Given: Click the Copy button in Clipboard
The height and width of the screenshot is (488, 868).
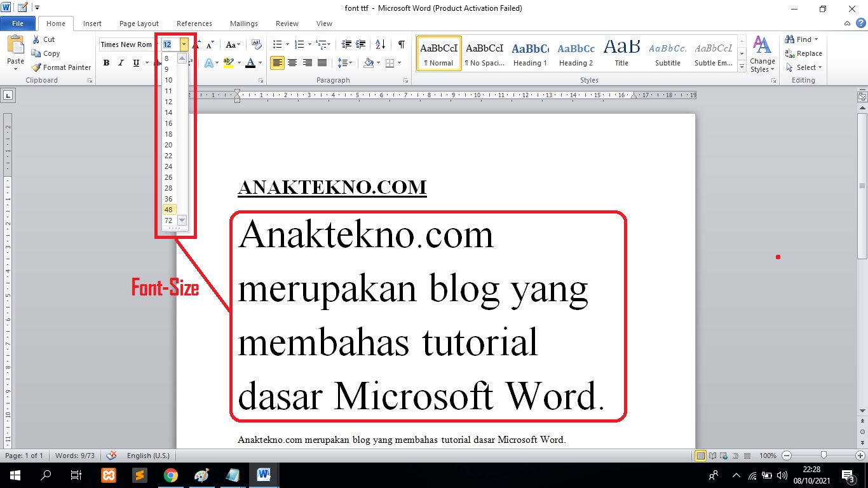Looking at the screenshot, I should [x=46, y=53].
